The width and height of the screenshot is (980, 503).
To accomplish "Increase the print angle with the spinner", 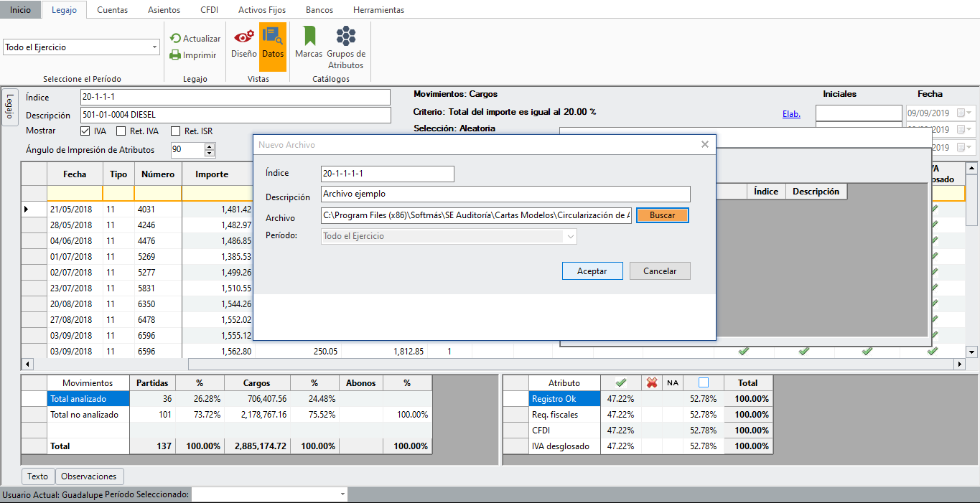I will 210,146.
